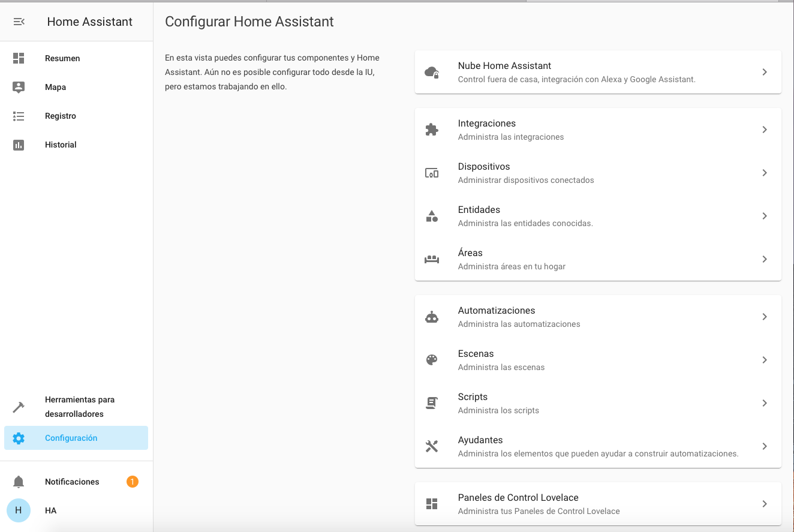The height and width of the screenshot is (532, 794).
Task: Open Historial in the sidebar
Action: tap(61, 145)
